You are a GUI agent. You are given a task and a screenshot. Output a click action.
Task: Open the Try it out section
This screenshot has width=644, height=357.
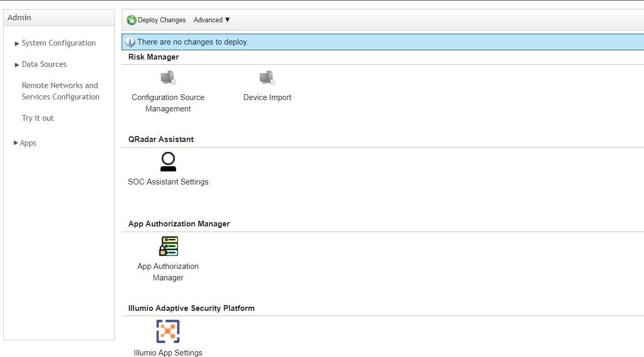coord(38,118)
